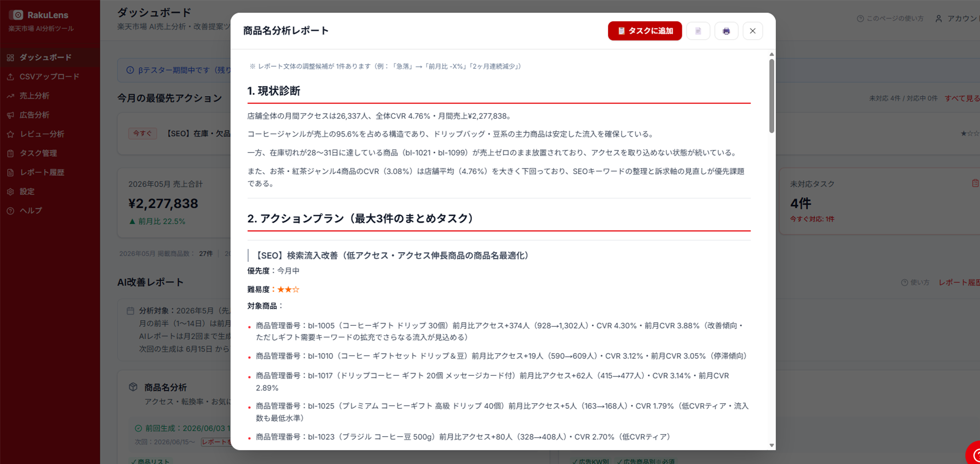Click the 難易度 star rating in the report
This screenshot has width=980, height=464.
(x=288, y=290)
